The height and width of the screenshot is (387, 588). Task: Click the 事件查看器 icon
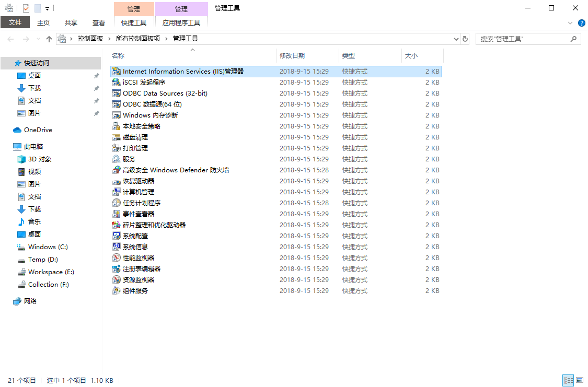click(x=117, y=214)
